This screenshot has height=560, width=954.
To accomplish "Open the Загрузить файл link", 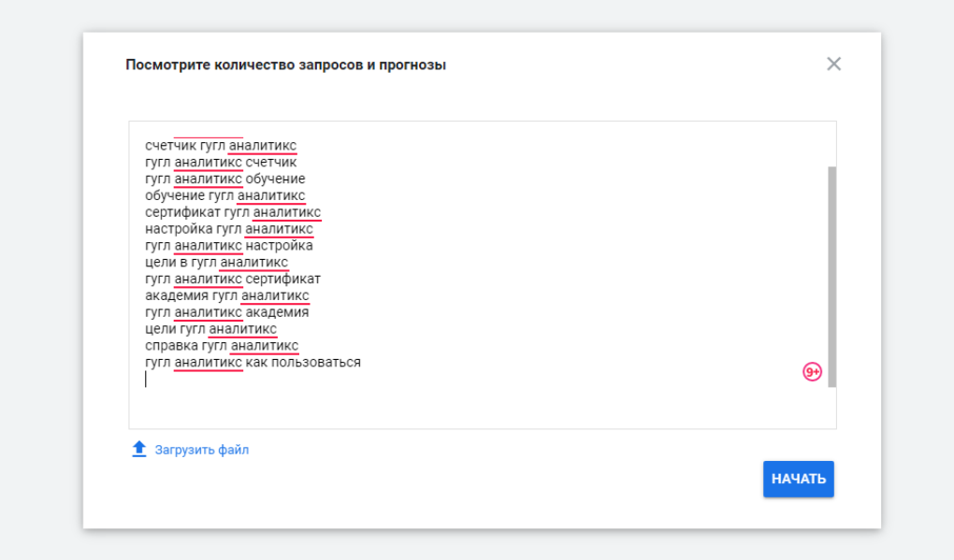I will 201,450.
